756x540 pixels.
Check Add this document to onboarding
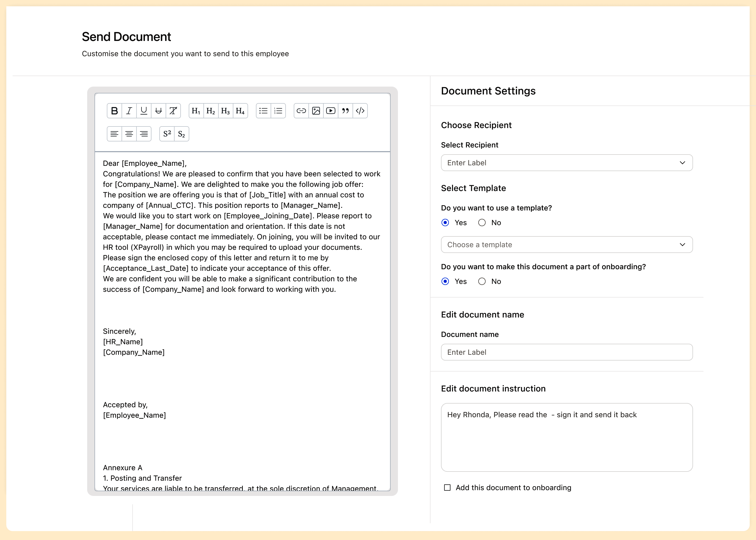click(447, 488)
